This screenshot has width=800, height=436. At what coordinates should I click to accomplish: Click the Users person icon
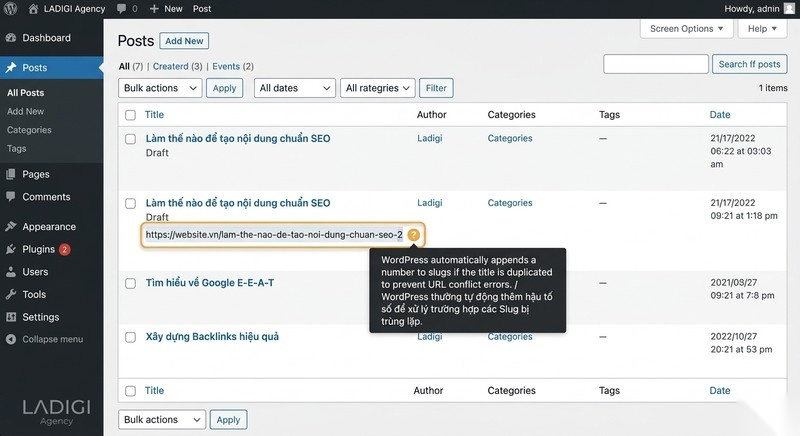coord(11,272)
